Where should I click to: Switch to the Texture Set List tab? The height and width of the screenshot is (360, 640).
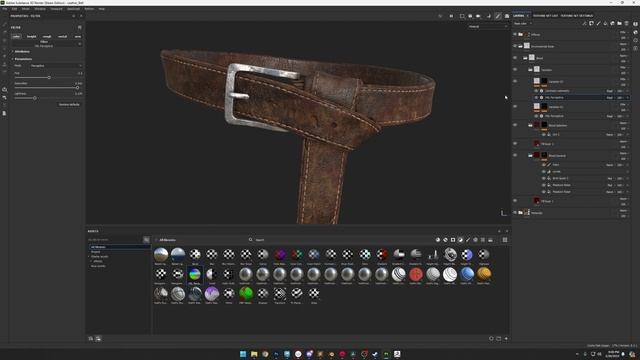545,16
